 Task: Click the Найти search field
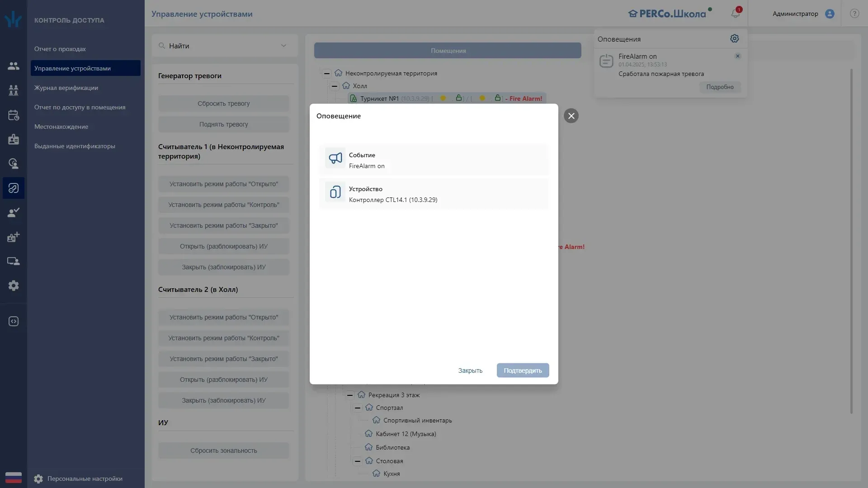pyautogui.click(x=225, y=46)
